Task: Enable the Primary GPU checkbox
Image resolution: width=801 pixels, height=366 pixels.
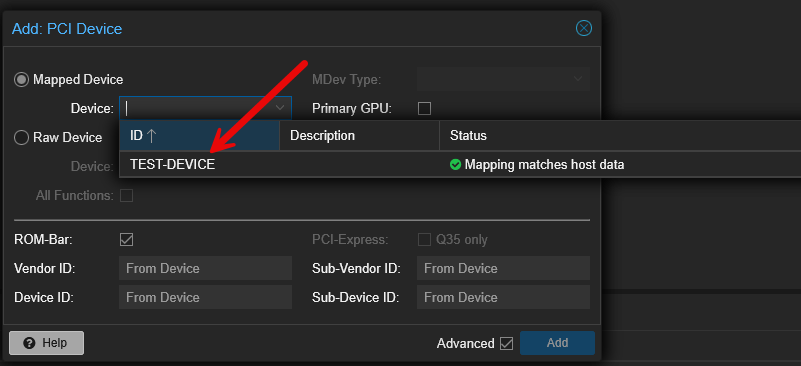Action: (x=424, y=108)
